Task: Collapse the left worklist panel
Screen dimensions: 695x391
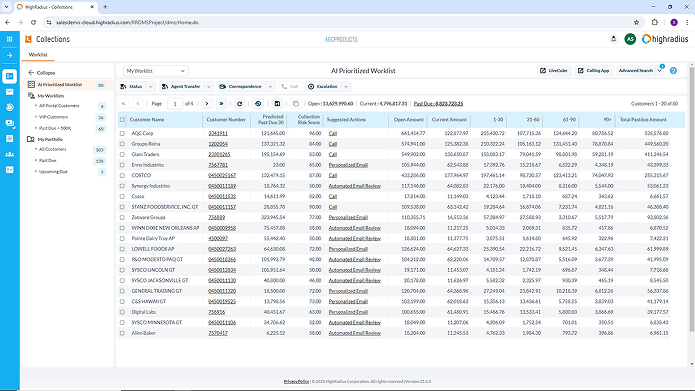Action: [42, 73]
